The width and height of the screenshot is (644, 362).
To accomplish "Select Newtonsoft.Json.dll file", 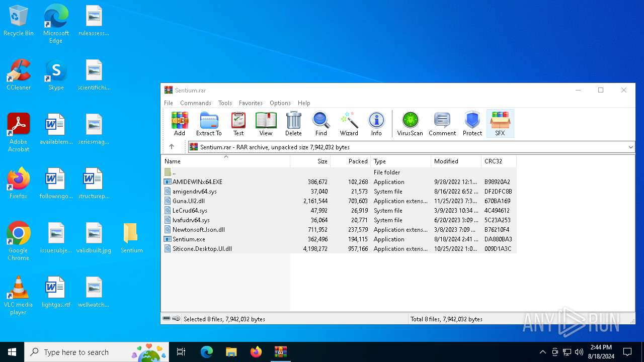I will pos(339,229).
